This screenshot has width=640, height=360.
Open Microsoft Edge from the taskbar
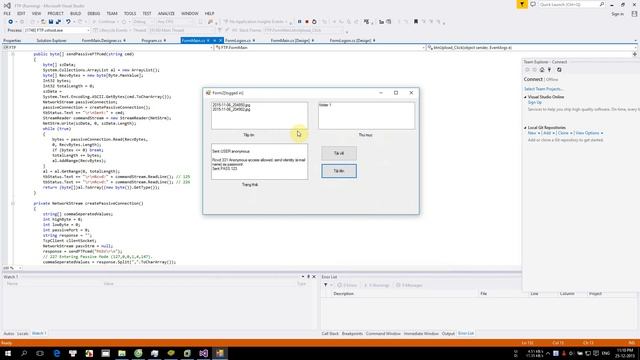tap(57, 353)
